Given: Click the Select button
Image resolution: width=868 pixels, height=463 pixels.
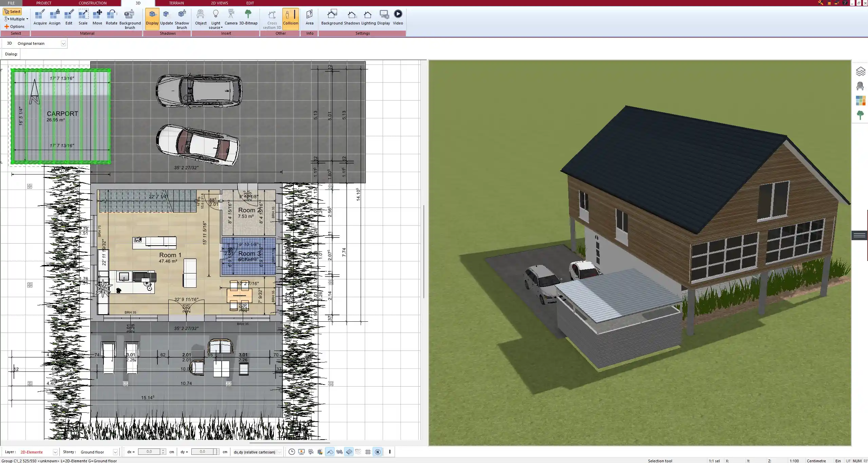Looking at the screenshot, I should tap(12, 12).
